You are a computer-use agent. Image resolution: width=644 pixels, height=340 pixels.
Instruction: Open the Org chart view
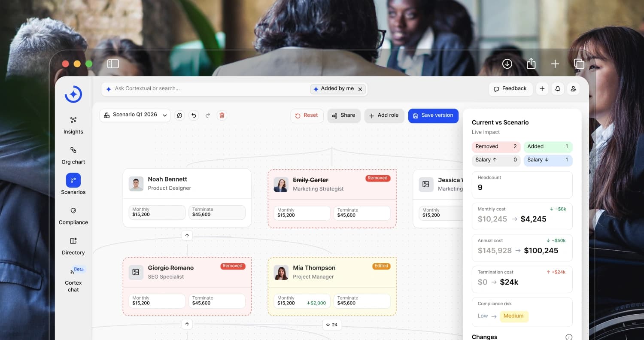73,155
